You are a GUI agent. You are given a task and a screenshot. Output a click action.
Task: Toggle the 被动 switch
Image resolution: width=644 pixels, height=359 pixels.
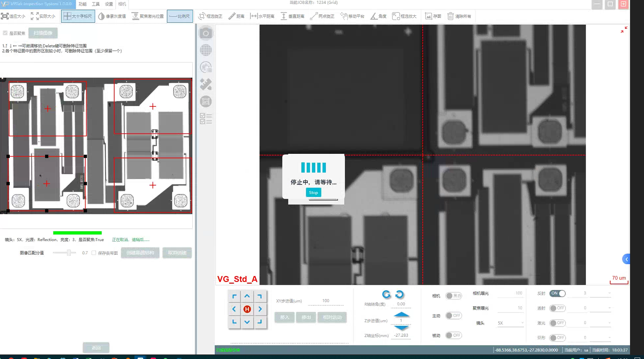tap(454, 335)
